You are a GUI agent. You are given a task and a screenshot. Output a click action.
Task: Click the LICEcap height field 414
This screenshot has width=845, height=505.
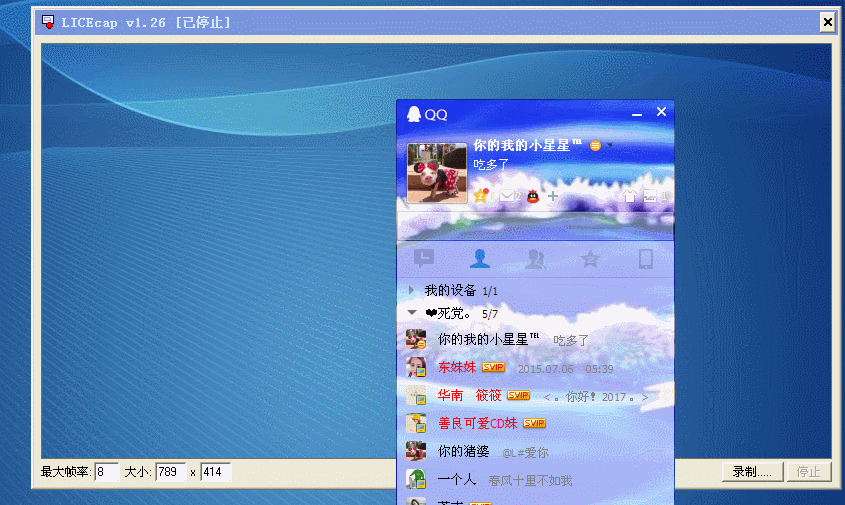click(x=216, y=472)
